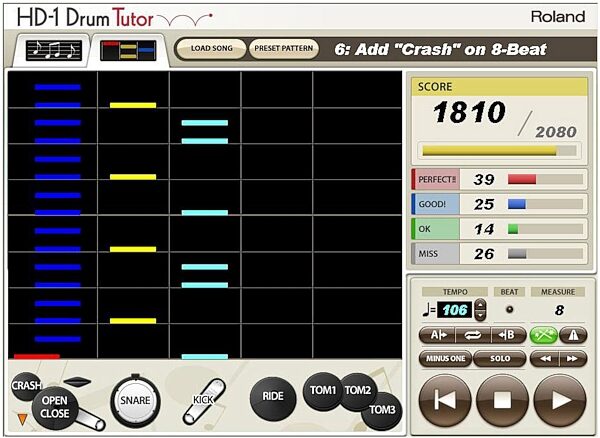Hit the SNARE drum pad
This screenshot has width=600, height=438.
135,401
